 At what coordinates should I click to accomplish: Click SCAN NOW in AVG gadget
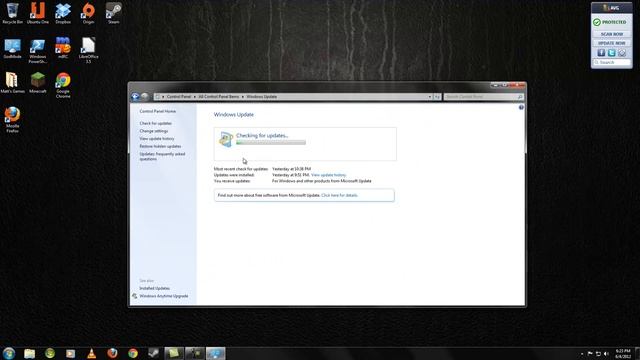611,34
